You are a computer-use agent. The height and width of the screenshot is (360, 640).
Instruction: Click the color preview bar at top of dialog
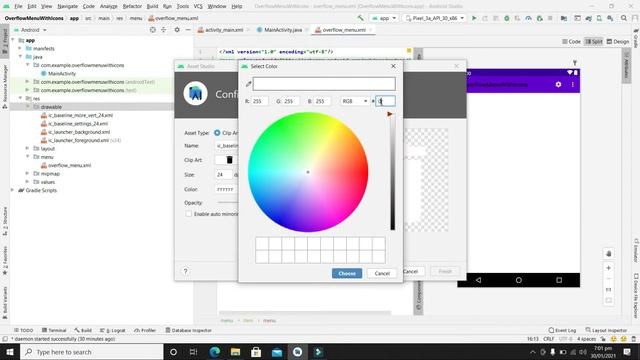click(324, 84)
